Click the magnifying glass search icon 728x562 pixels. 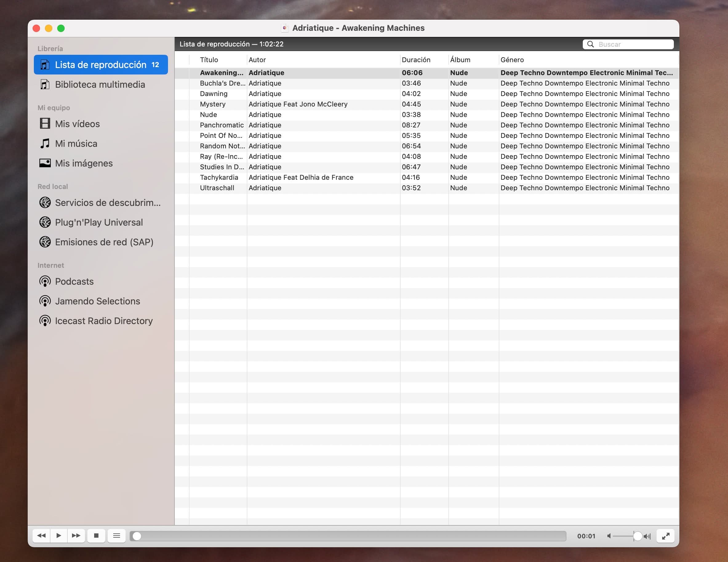click(x=590, y=44)
